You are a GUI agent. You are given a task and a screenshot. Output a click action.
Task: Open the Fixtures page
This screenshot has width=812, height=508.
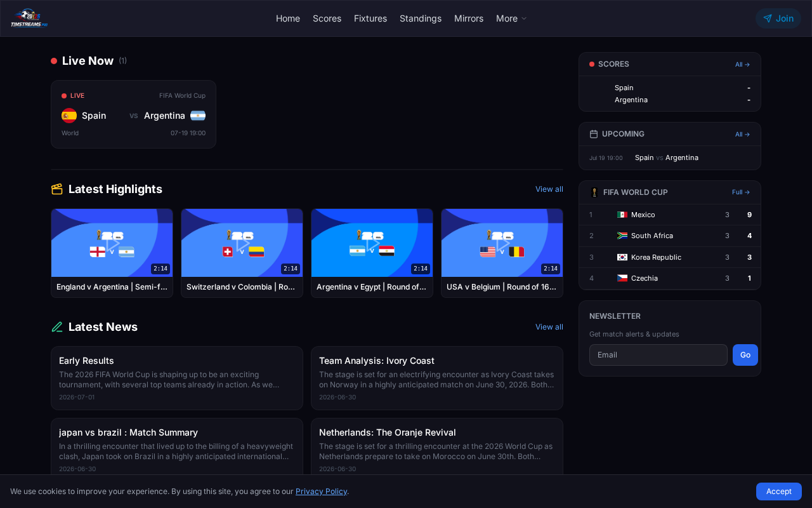pos(370,18)
